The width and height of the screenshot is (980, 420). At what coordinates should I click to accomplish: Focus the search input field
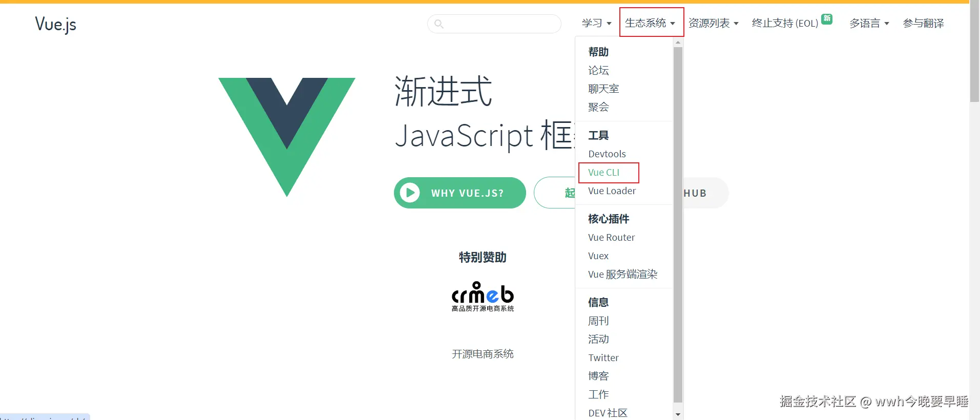494,24
